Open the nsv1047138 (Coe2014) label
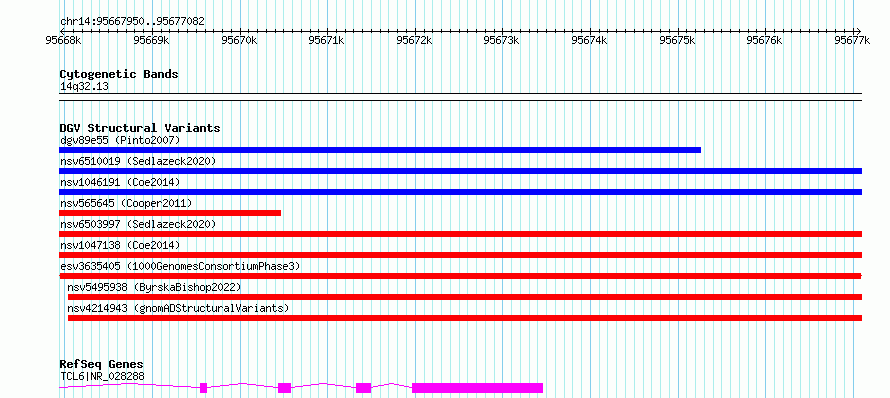 coord(120,245)
